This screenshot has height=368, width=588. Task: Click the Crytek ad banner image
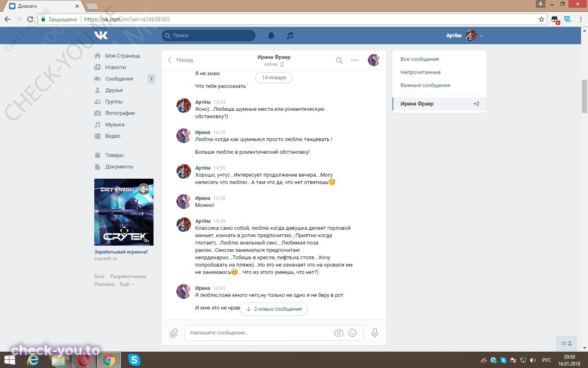coord(124,212)
